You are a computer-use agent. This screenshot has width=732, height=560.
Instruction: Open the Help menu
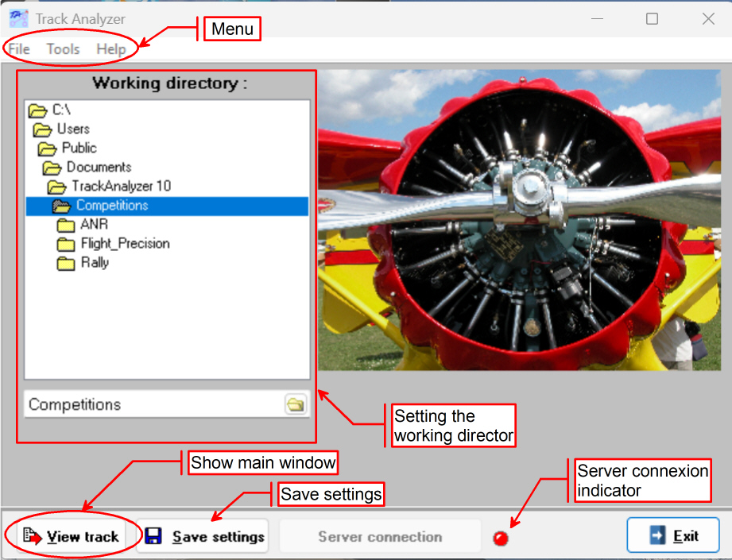[111, 49]
